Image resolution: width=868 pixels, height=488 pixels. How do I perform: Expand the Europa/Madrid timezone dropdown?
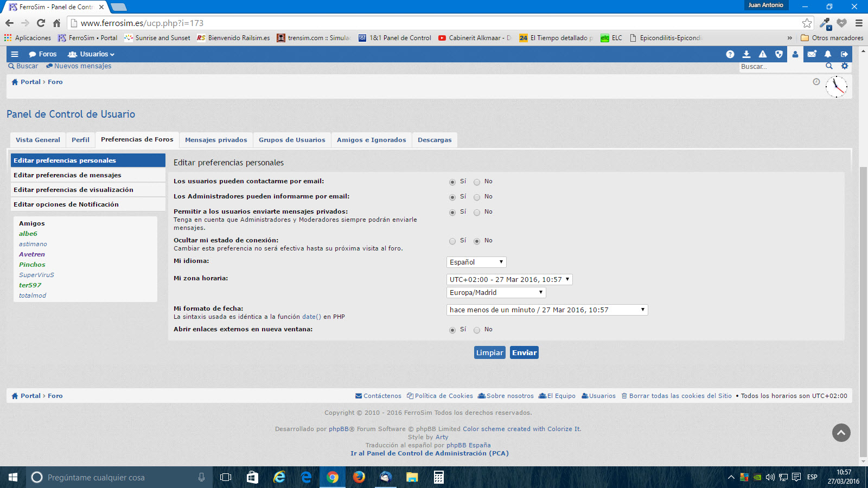(496, 292)
